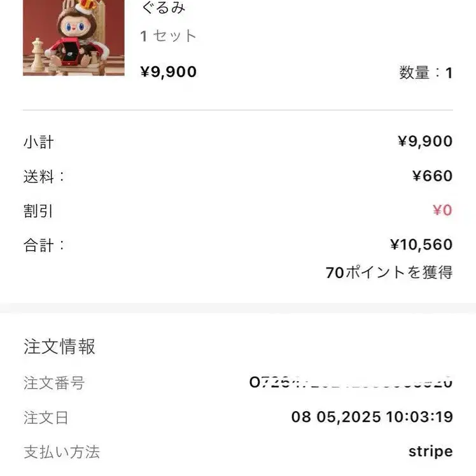Image resolution: width=476 pixels, height=476 pixels.
Task: Select the order date 08 05,2025 10:03:19
Action: (372, 417)
